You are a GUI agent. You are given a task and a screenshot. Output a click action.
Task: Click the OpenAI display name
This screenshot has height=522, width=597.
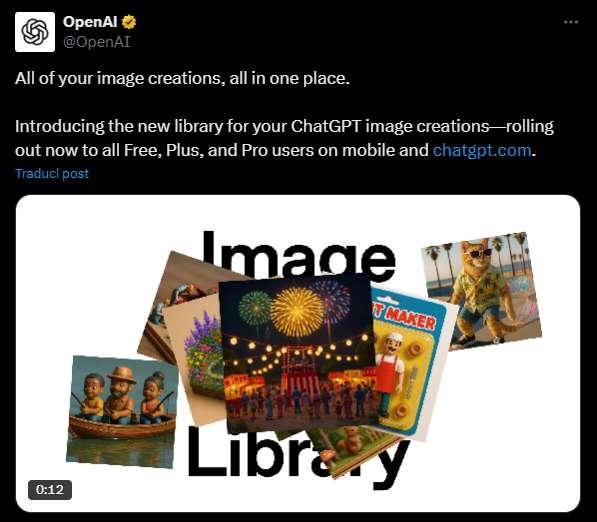[90, 22]
